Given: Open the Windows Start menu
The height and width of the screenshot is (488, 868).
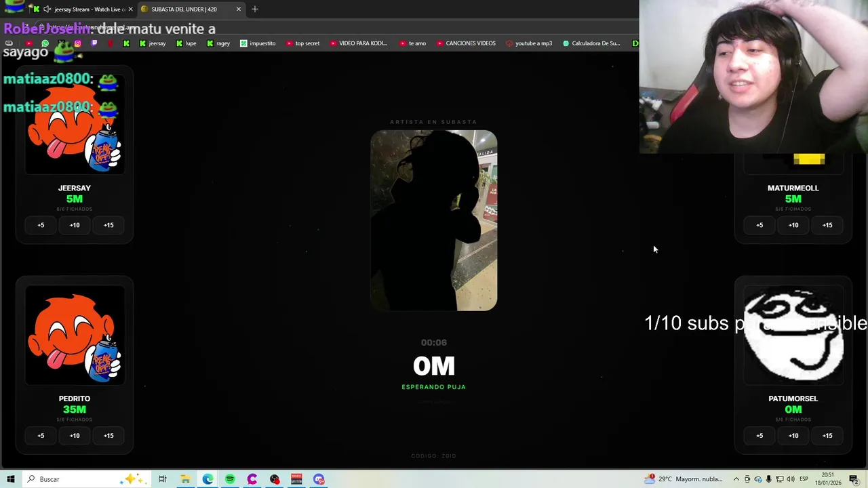Looking at the screenshot, I should pos(10,479).
